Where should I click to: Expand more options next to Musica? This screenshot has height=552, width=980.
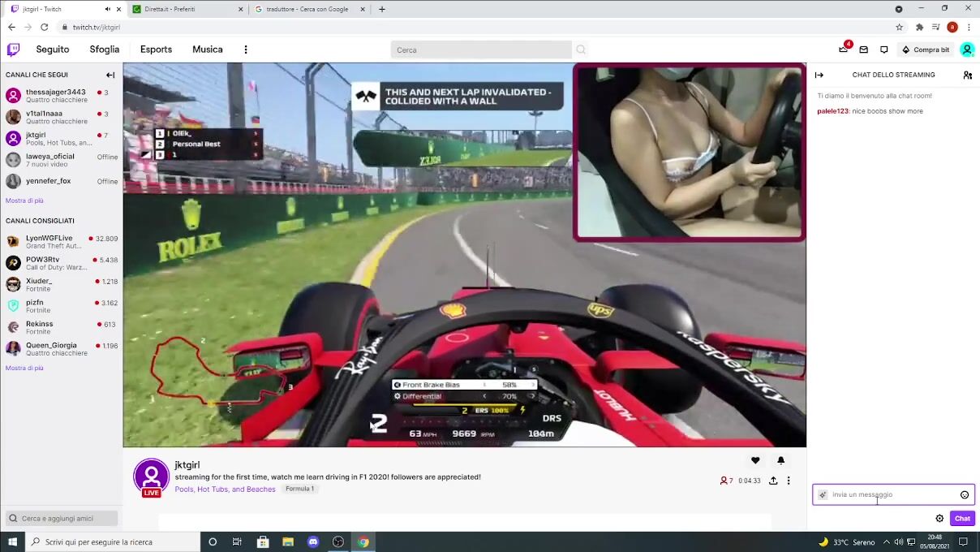pyautogui.click(x=246, y=50)
